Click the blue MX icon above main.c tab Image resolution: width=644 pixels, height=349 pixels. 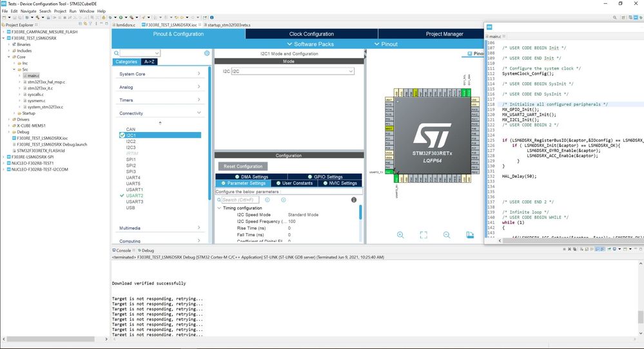489,27
